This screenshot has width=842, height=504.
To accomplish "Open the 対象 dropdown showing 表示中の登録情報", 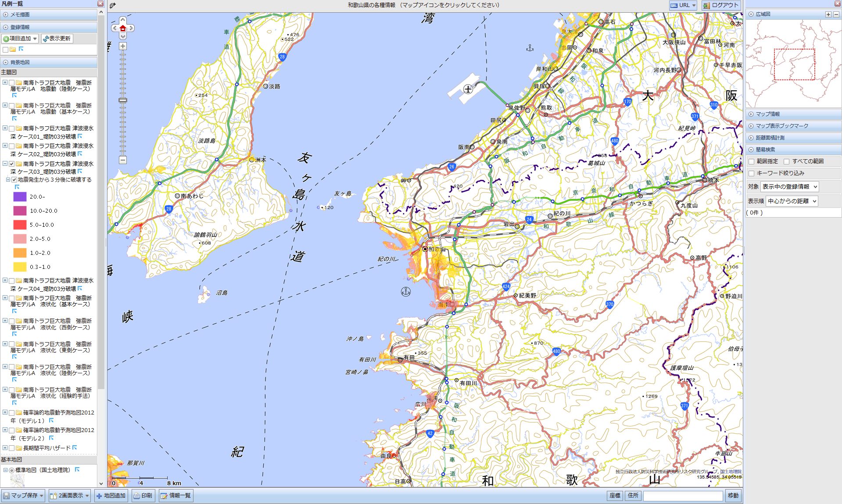I will [789, 187].
